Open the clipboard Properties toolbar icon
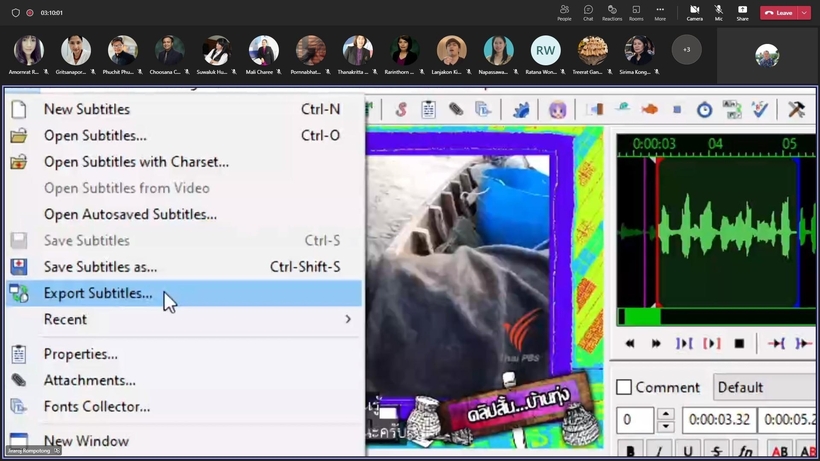The image size is (820, 461). (428, 109)
